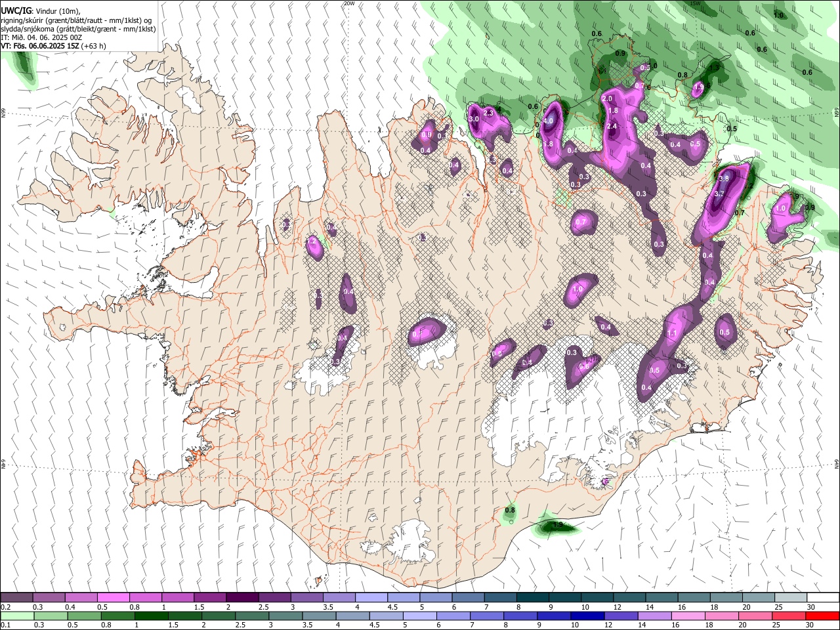The height and width of the screenshot is (630, 840).
Task: Click the light pink swatch between 16 and 18 on the lower scale
Action: [688, 616]
